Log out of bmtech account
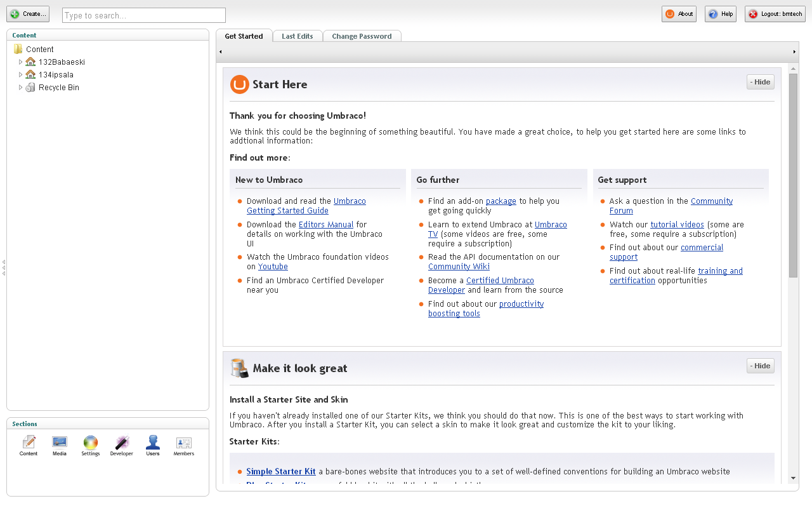The image size is (812, 508). tap(775, 14)
